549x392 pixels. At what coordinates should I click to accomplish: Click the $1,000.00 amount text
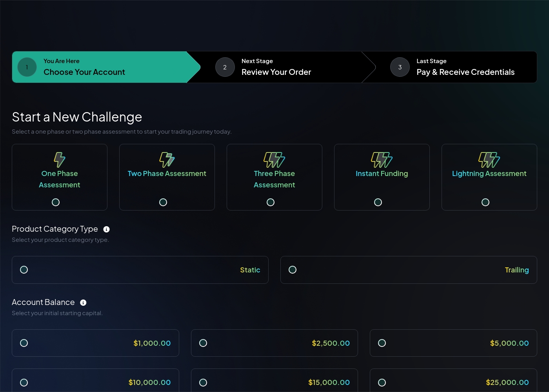click(x=152, y=343)
